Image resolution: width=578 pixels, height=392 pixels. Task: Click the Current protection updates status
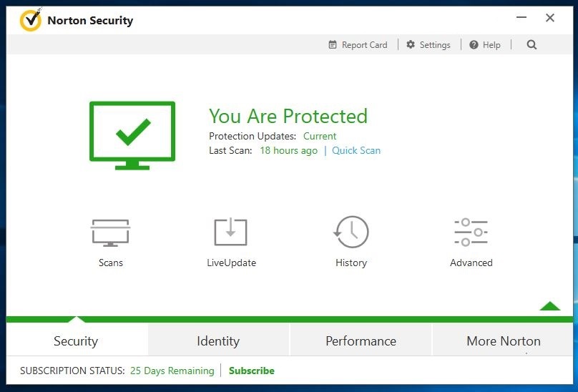click(x=320, y=136)
